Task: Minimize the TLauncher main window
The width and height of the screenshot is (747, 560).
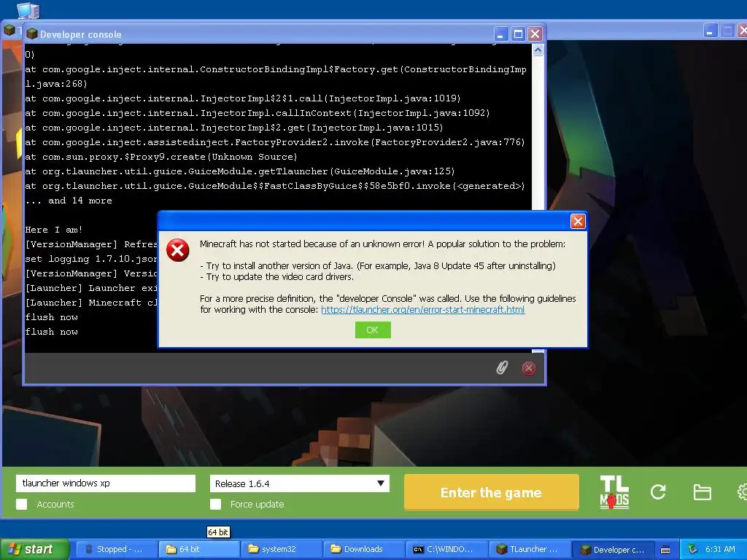Action: (x=710, y=31)
